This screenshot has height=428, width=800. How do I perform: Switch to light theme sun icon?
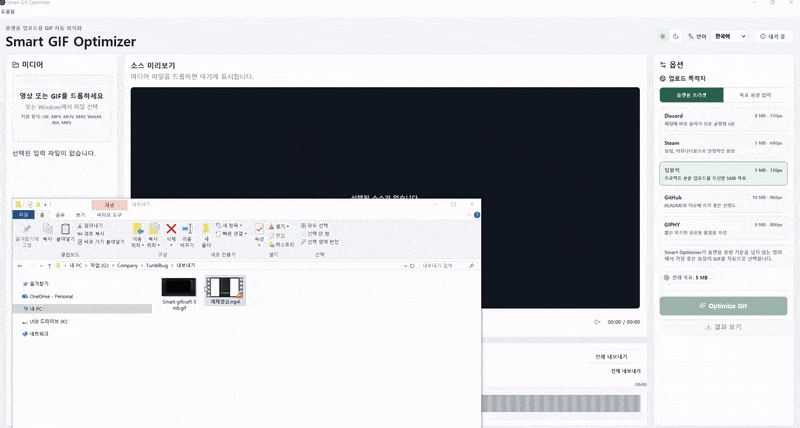tap(662, 36)
